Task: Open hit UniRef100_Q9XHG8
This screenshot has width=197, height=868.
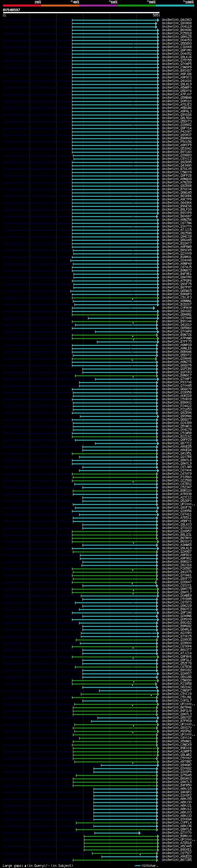Action: pyautogui.click(x=177, y=23)
